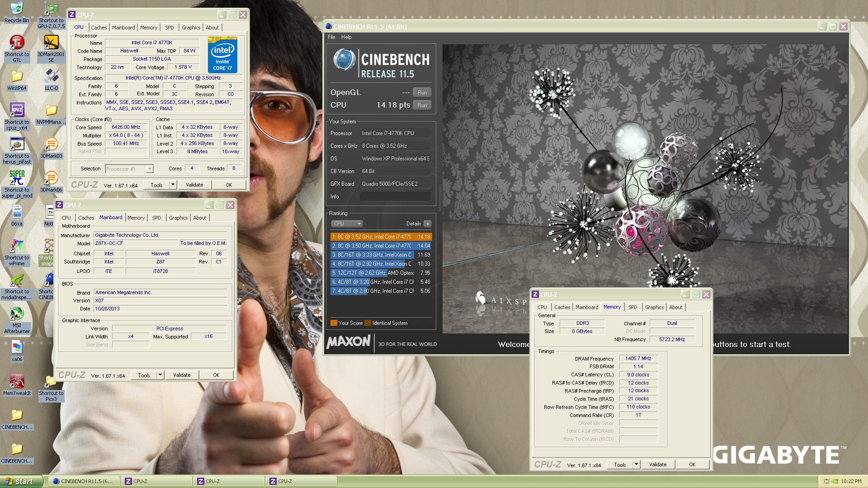Select ranking row 5 AMD Opteron 7.95

[x=381, y=273]
